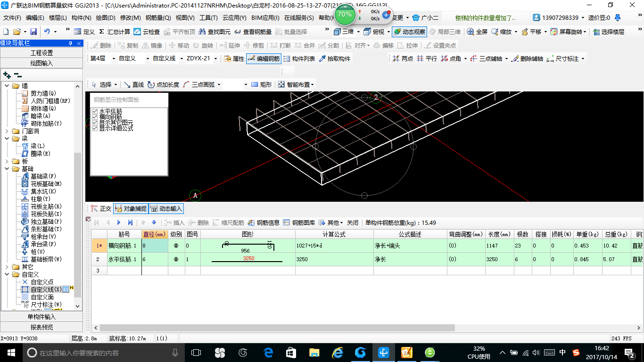Toggle 正交 orthogonal mode
The width and height of the screenshot is (644, 362).
[x=101, y=208]
